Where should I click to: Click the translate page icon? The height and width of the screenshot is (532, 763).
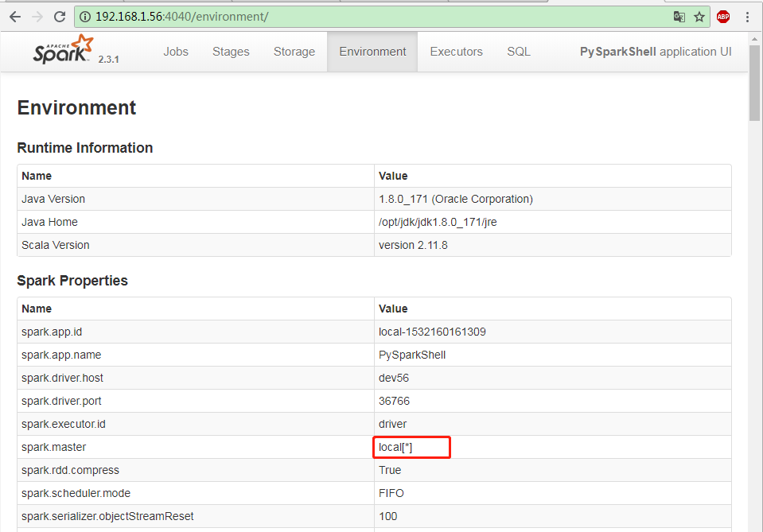pos(679,17)
